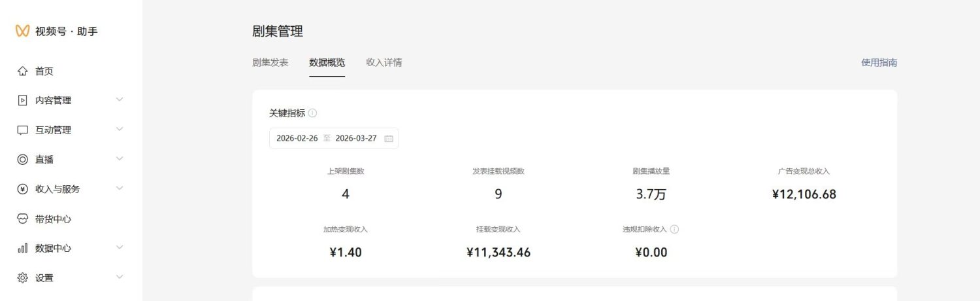
Task: Click the 关键指标 label
Action: [287, 113]
